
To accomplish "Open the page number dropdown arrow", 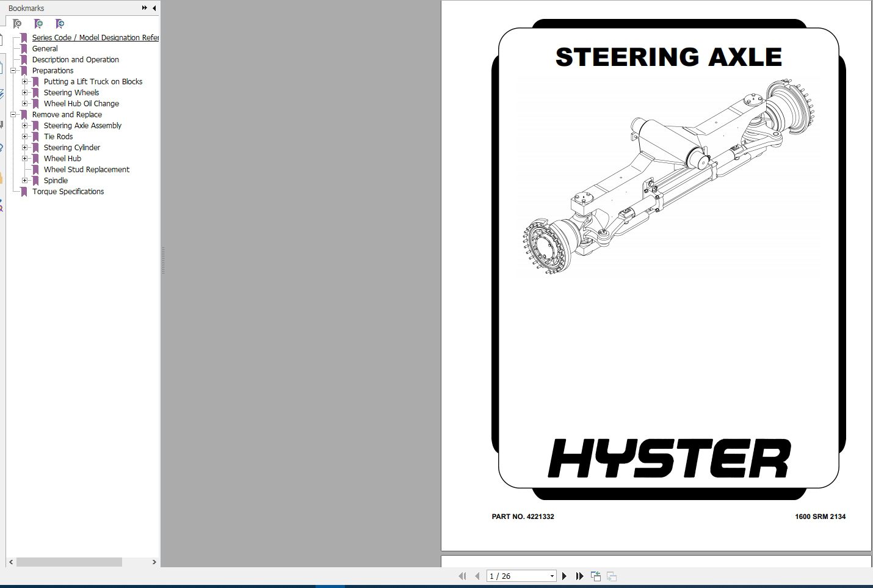I will [552, 576].
